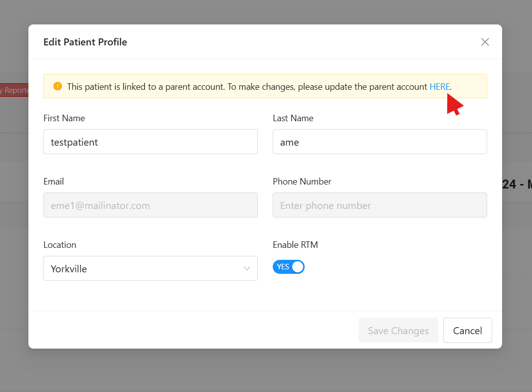The height and width of the screenshot is (392, 532).
Task: Click the Last Name label
Action: click(293, 118)
